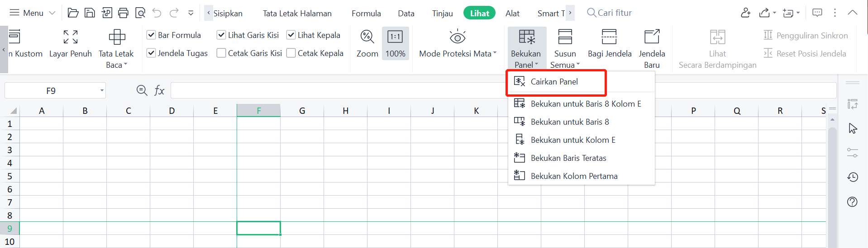This screenshot has height=248, width=868.
Task: Click the Zoom magnifier tool
Action: click(x=367, y=44)
